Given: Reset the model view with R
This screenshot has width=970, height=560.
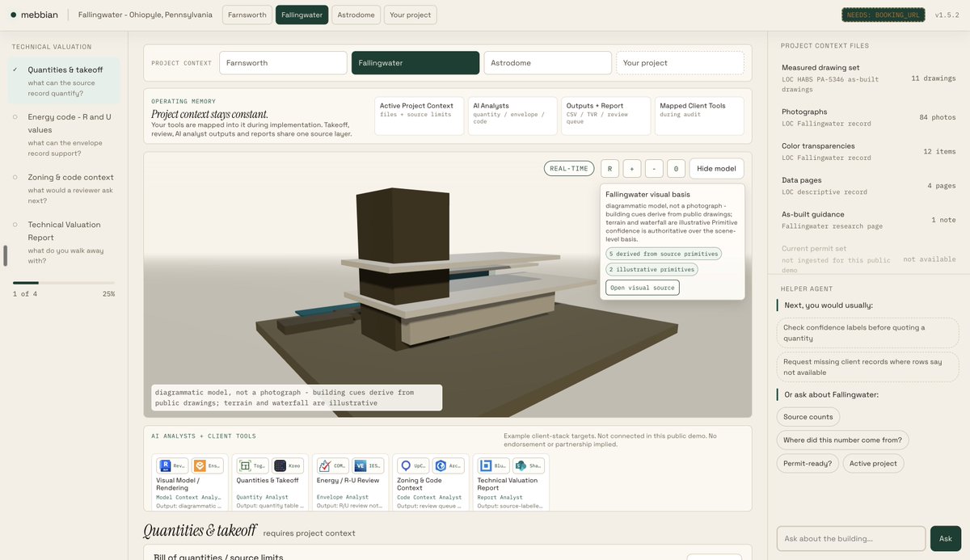Looking at the screenshot, I should [x=609, y=168].
